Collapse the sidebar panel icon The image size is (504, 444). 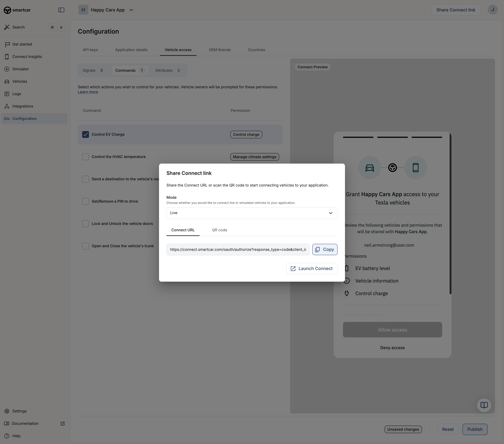[x=61, y=10]
